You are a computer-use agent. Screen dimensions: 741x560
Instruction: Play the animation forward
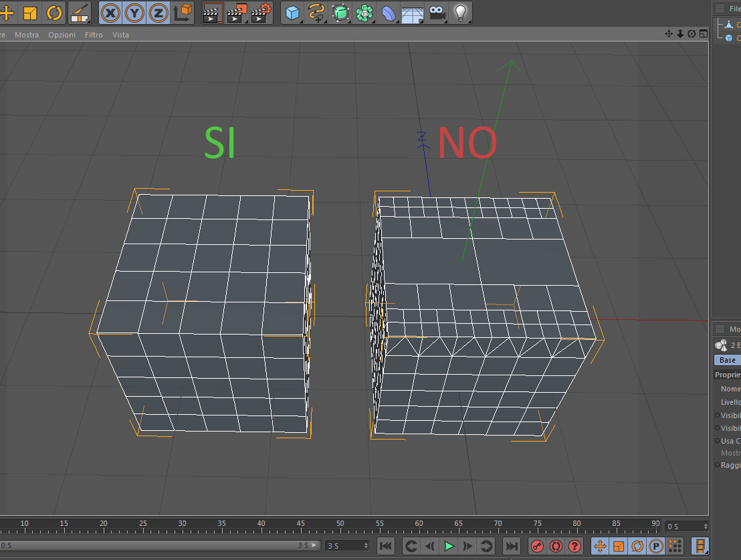[x=449, y=546]
